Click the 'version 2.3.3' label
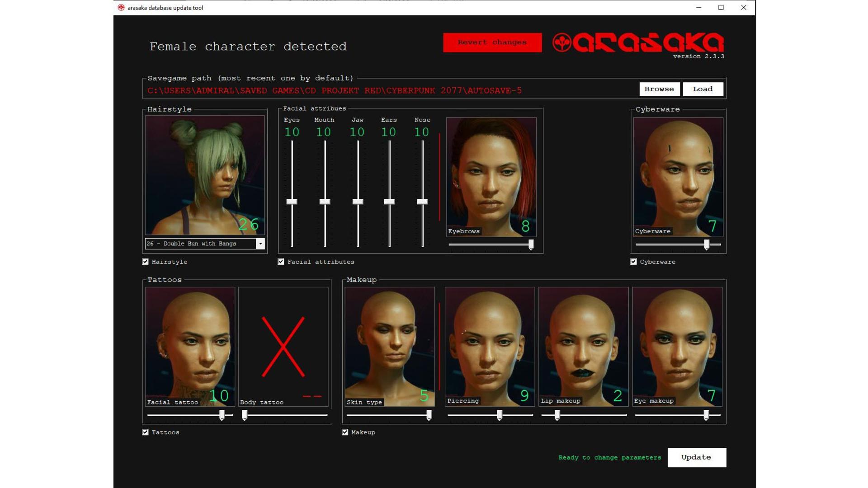Viewport: 868px width, 488px height. [699, 56]
